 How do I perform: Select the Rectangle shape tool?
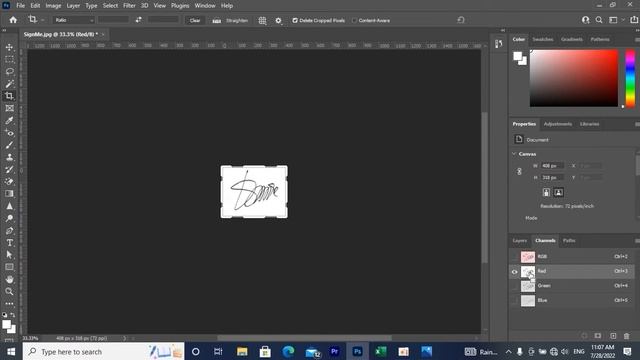coord(9,267)
